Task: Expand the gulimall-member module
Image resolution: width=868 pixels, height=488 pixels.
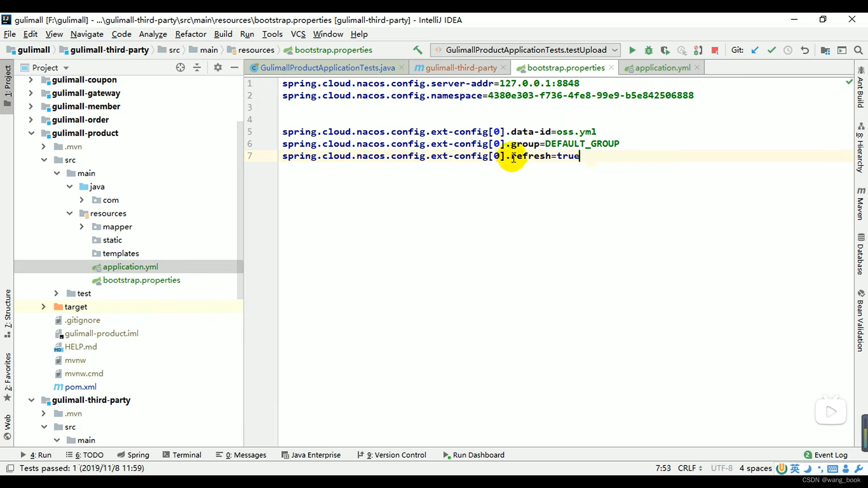Action: tap(30, 107)
